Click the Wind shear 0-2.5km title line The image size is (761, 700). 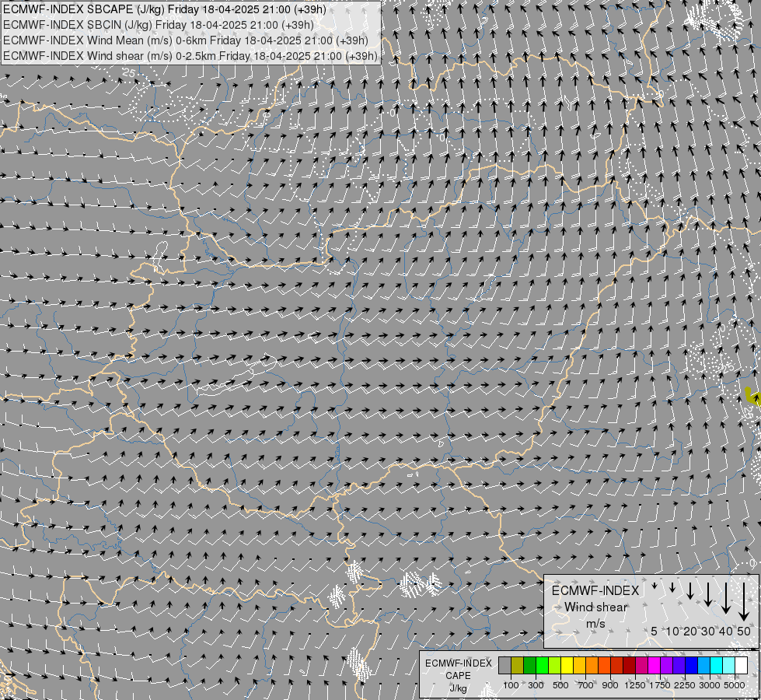tap(190, 56)
